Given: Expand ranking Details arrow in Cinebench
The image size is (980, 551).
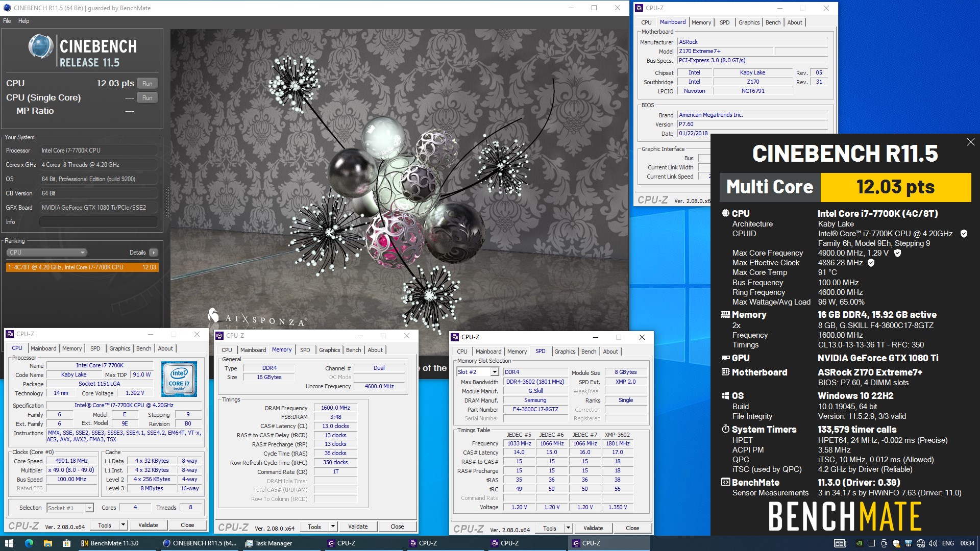Looking at the screenshot, I should [x=154, y=253].
